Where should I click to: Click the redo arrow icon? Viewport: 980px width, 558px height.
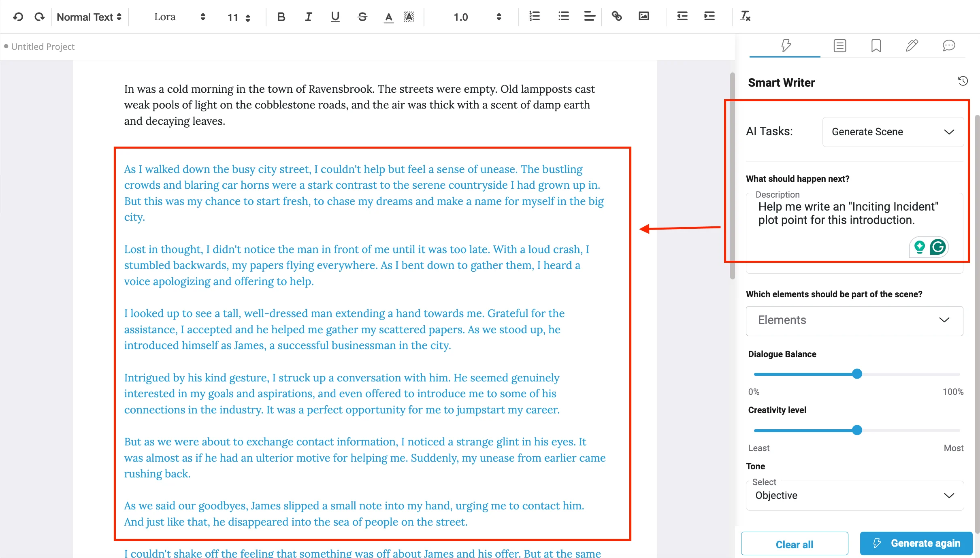click(x=39, y=17)
